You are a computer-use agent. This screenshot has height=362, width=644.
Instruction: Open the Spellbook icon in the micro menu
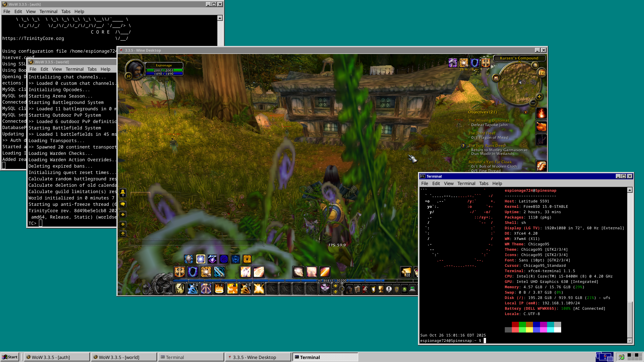pos(357,289)
